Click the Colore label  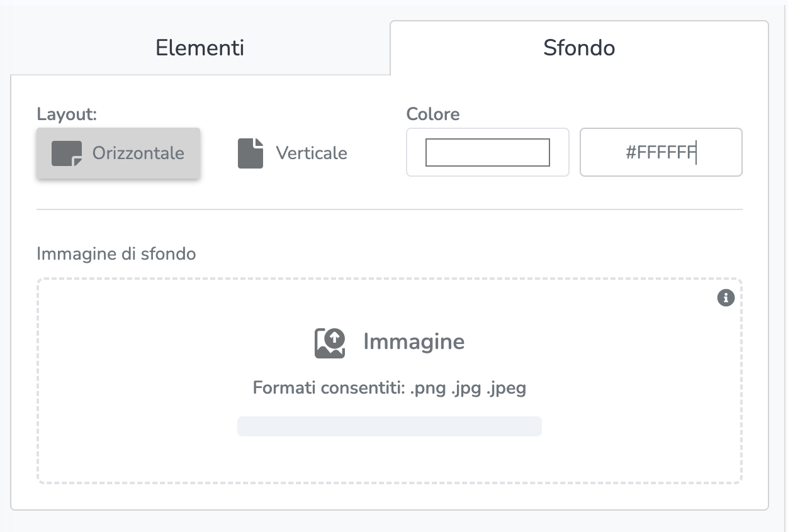point(433,114)
